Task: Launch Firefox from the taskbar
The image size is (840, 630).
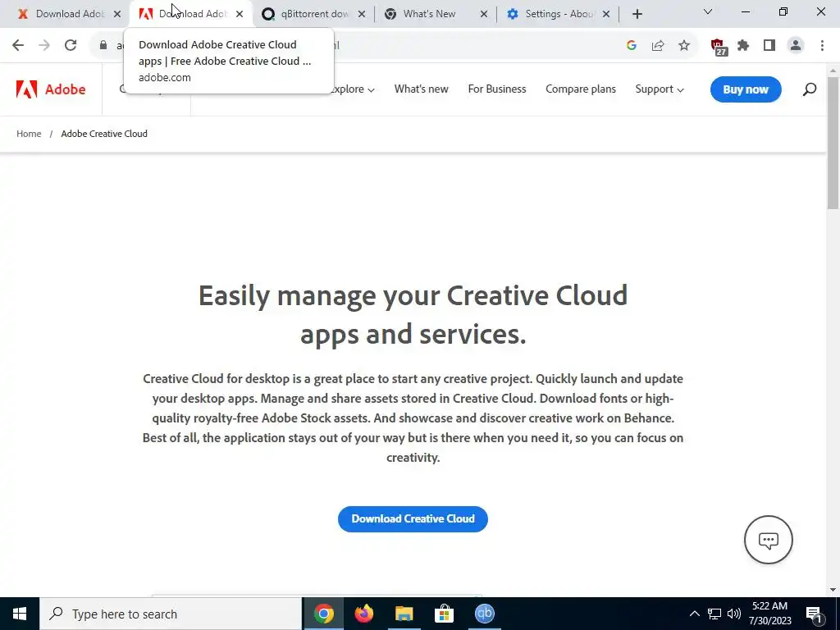Action: click(363, 614)
